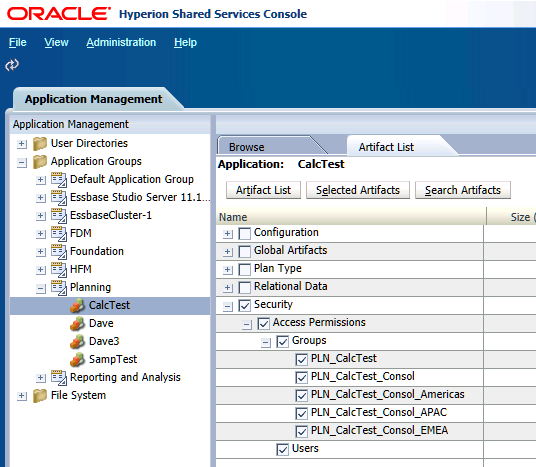
Task: Click the Foundation application group icon
Action: (59, 252)
